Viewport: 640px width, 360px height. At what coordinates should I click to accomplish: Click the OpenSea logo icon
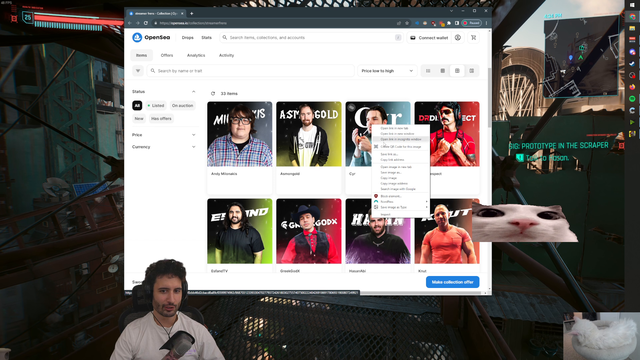click(x=137, y=38)
